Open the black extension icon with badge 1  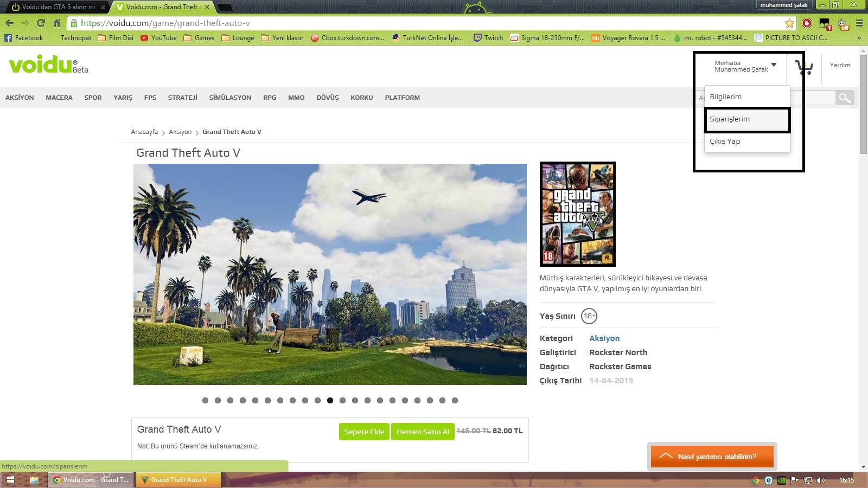coord(825,24)
